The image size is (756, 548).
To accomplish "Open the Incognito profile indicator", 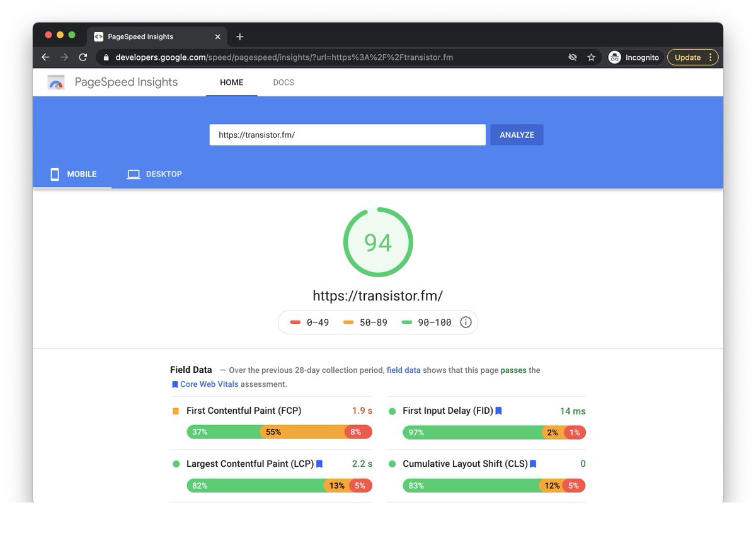I will pyautogui.click(x=634, y=57).
